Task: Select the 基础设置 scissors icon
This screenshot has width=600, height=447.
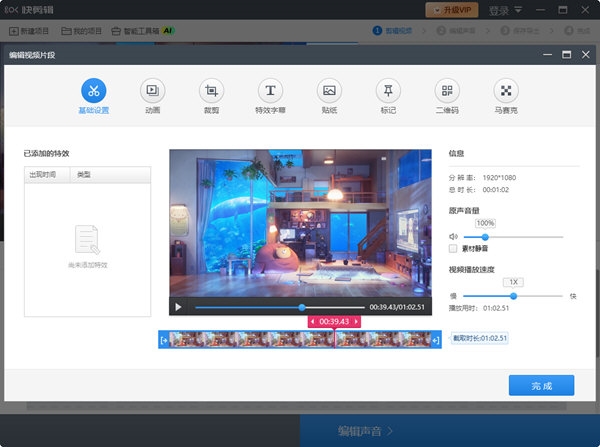Action: 93,90
